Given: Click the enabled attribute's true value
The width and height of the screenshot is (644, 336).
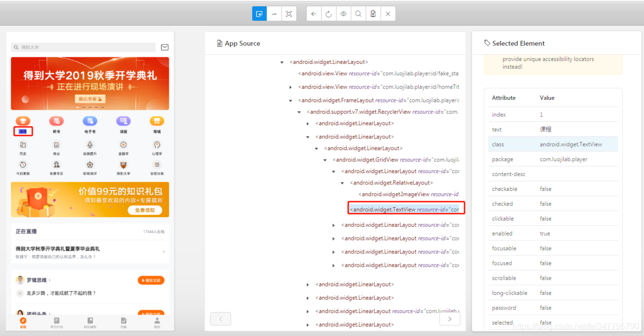Looking at the screenshot, I should click(545, 234).
